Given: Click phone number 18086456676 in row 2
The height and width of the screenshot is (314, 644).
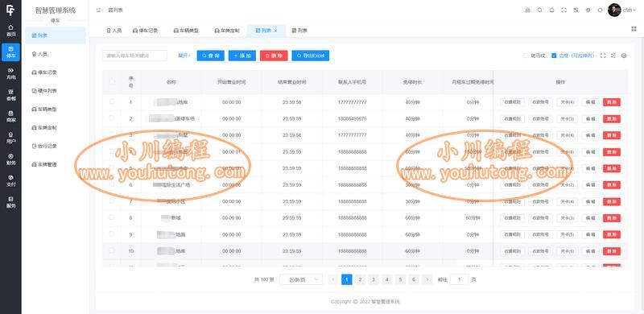Looking at the screenshot, I should pyautogui.click(x=353, y=119).
